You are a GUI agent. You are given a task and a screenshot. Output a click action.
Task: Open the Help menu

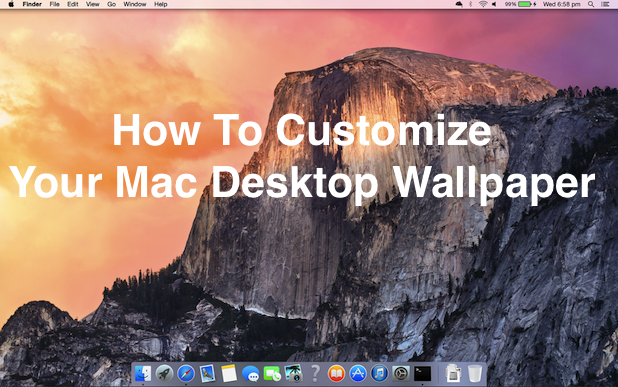[x=160, y=4]
